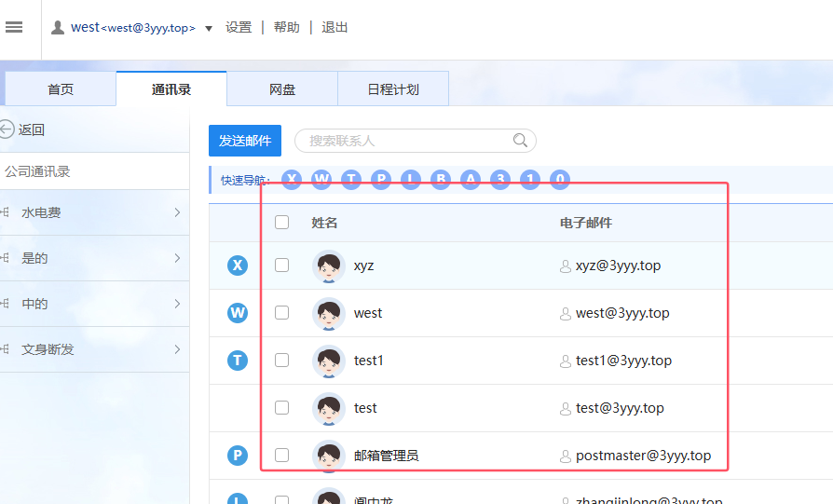833x504 pixels.
Task: Switch to the 网盘 tab
Action: click(x=282, y=89)
